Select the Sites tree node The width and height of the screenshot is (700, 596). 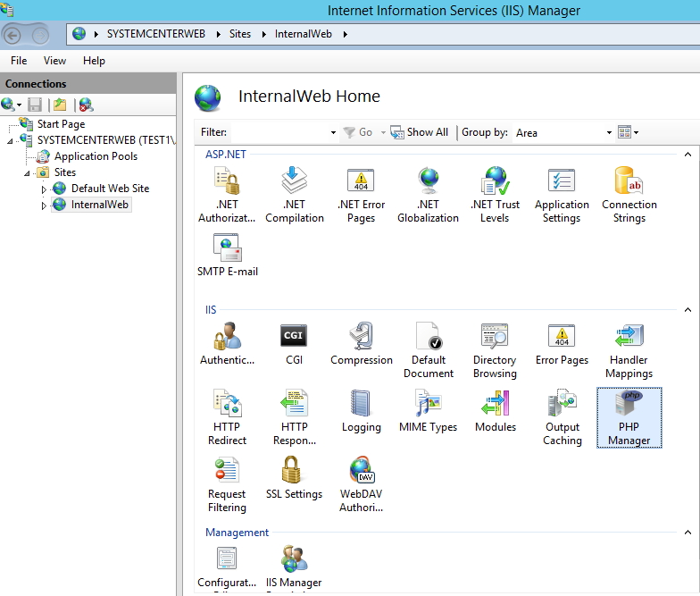(x=64, y=172)
